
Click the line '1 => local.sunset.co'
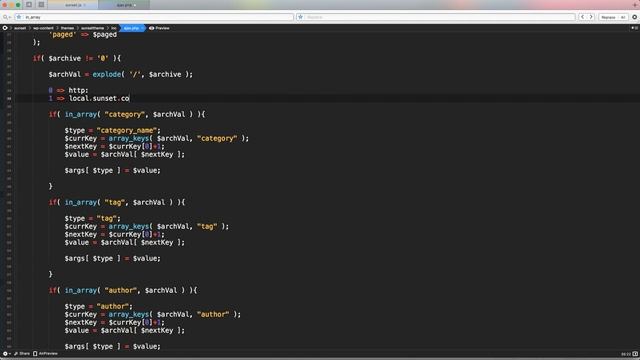pos(89,98)
